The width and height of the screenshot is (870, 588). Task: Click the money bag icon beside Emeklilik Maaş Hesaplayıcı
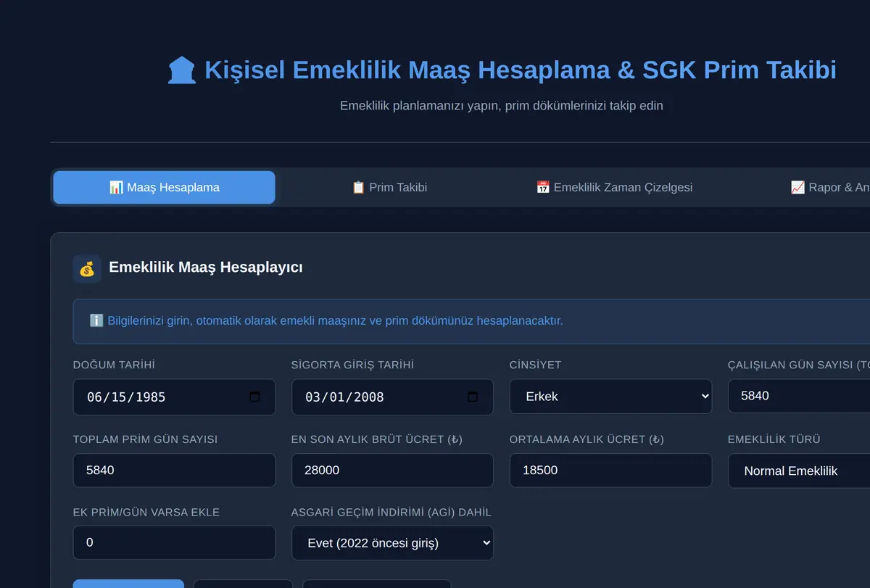[87, 268]
